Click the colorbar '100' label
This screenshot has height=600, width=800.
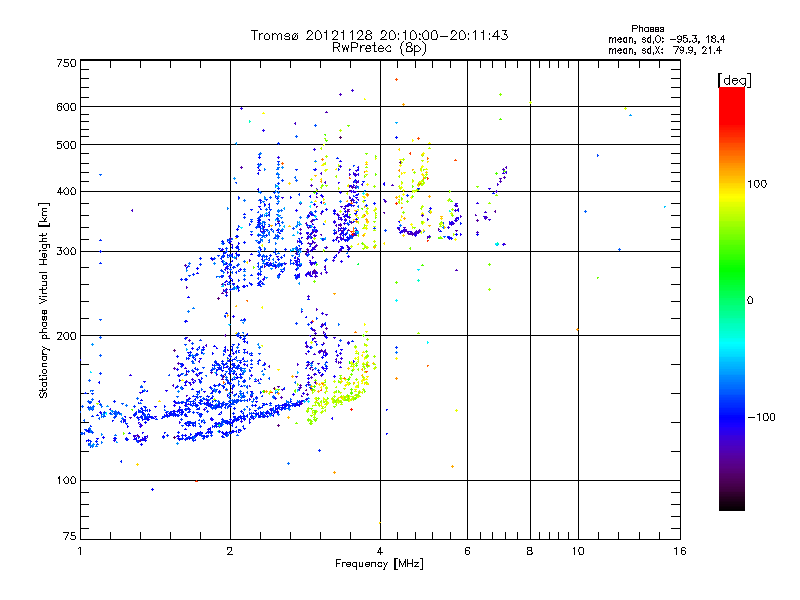coord(757,184)
